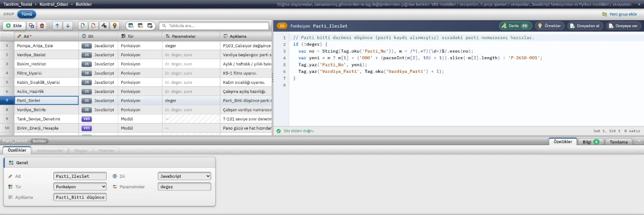Select the Birim_Enerji_Hesapla row
The width and height of the screenshot is (644, 215).
point(136,128)
